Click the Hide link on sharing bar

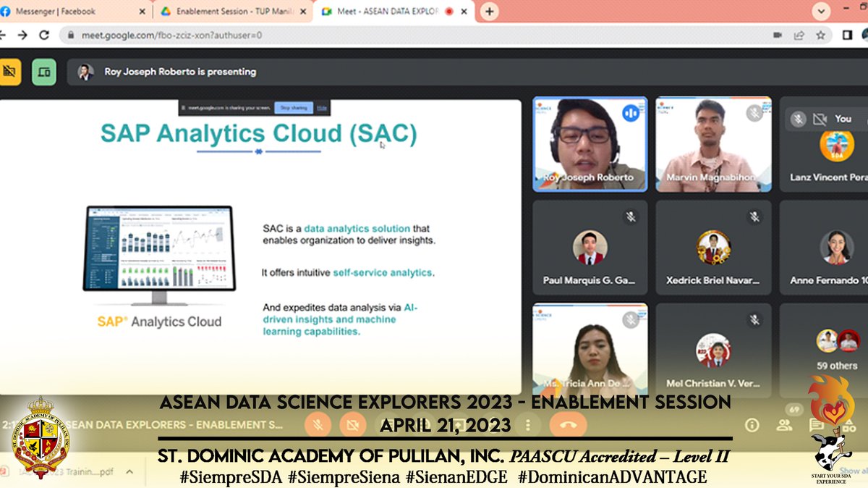pyautogui.click(x=322, y=108)
